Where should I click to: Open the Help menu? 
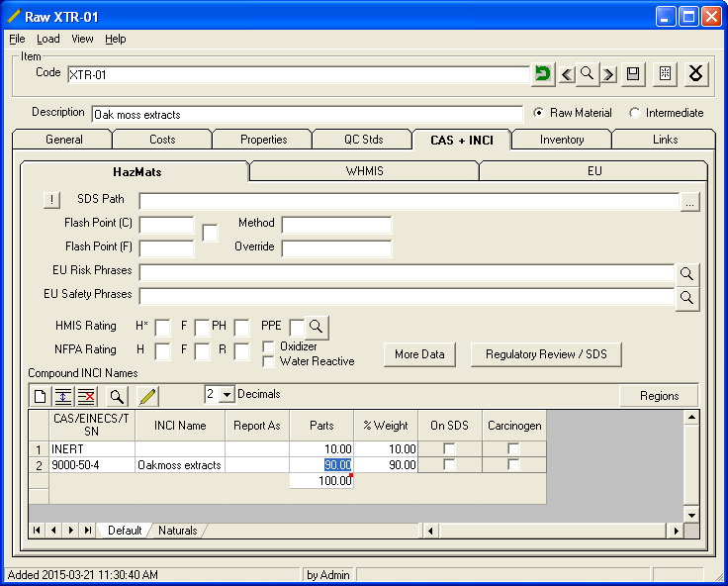(x=115, y=39)
